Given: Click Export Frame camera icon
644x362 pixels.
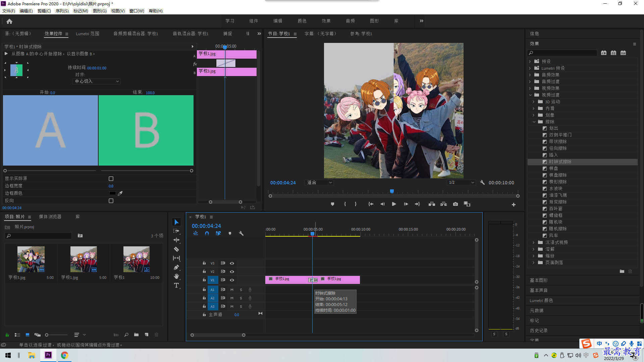Looking at the screenshot, I should [x=455, y=204].
